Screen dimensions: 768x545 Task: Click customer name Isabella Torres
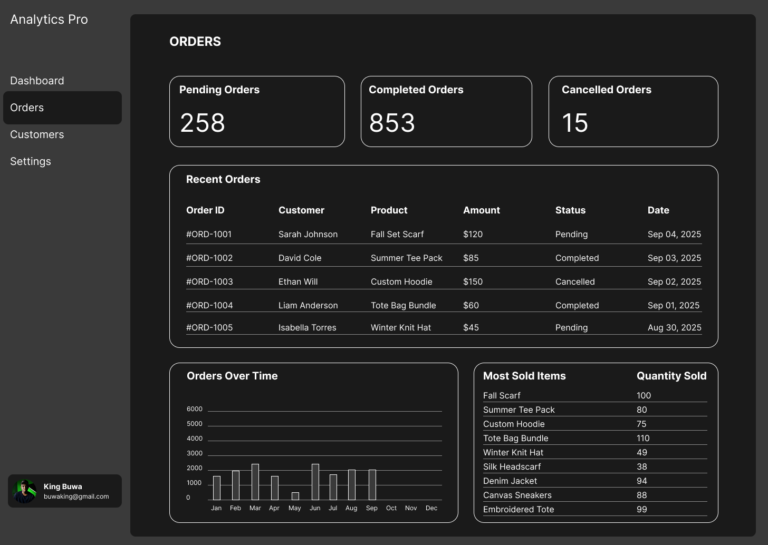coord(307,328)
